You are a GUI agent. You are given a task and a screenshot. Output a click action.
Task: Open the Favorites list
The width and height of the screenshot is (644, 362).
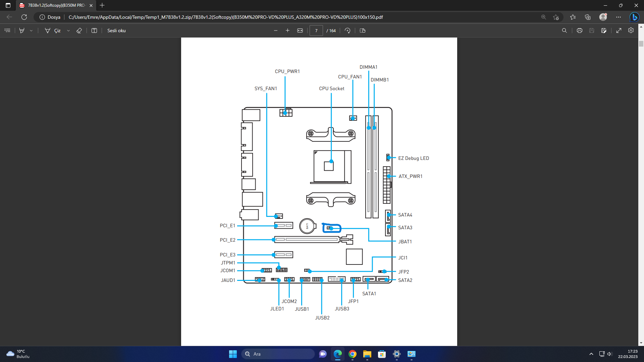(x=573, y=17)
